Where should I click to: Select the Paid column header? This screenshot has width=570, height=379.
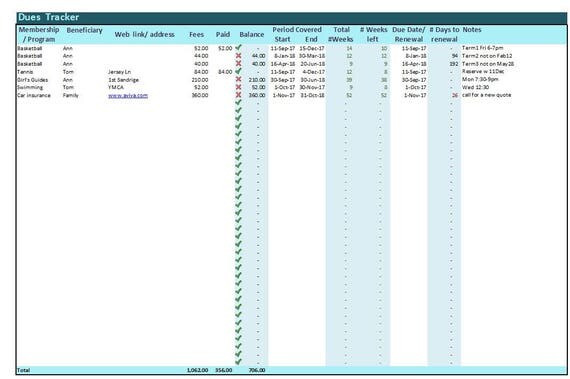point(223,35)
